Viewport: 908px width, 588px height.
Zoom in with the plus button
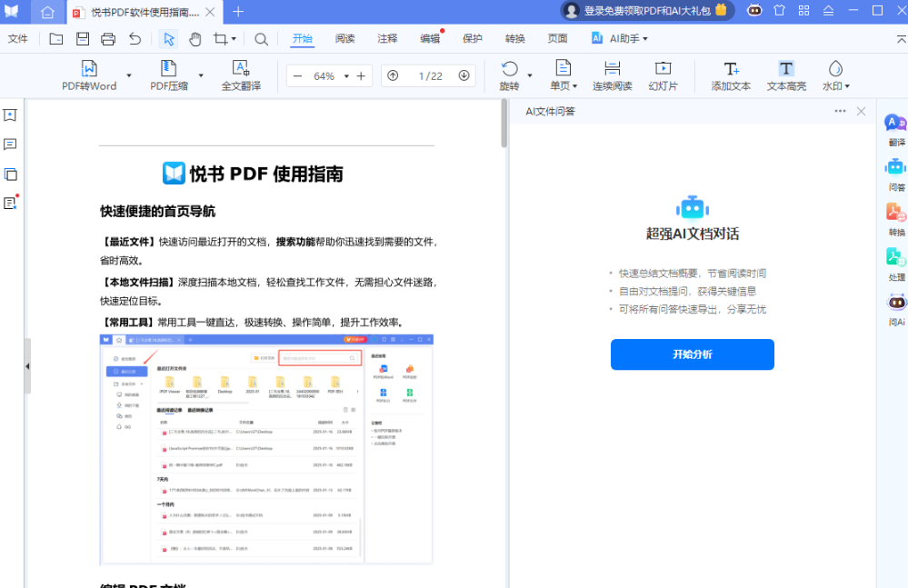[361, 75]
